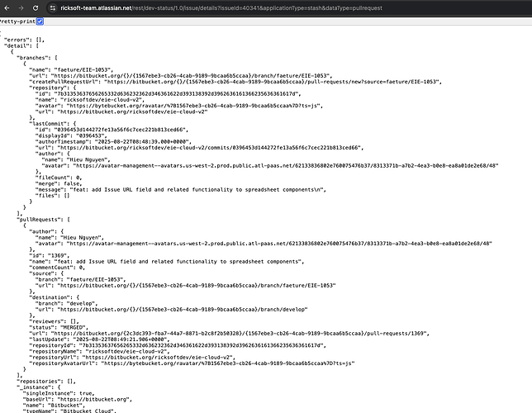This screenshot has width=532, height=413.
Task: Click the "authorTimestamp" line
Action: tap(113, 141)
